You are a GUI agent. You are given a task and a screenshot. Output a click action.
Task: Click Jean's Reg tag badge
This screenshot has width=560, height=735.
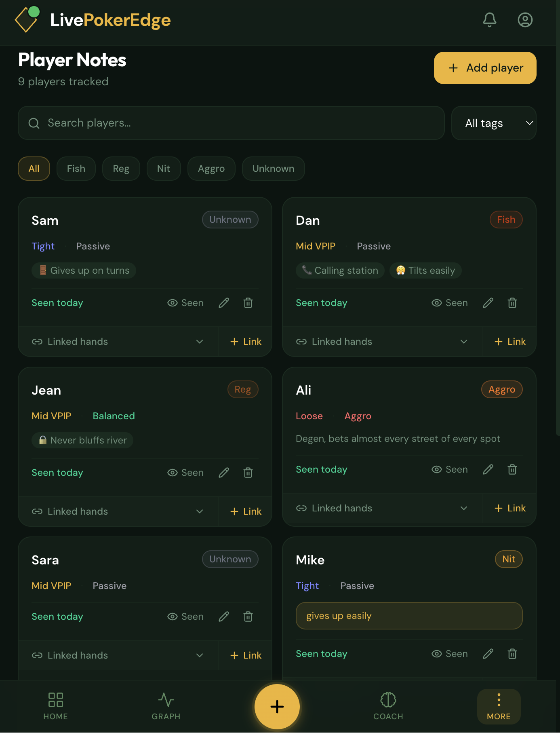243,389
